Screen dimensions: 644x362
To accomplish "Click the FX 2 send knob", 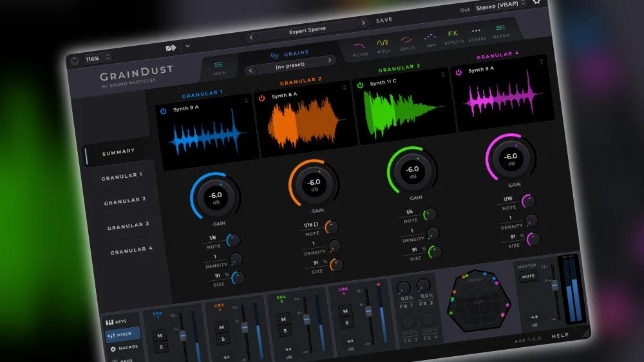I will 423,285.
